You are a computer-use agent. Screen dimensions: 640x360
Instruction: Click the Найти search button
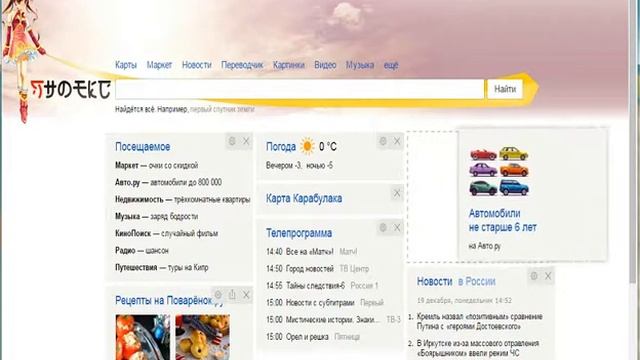(x=505, y=89)
